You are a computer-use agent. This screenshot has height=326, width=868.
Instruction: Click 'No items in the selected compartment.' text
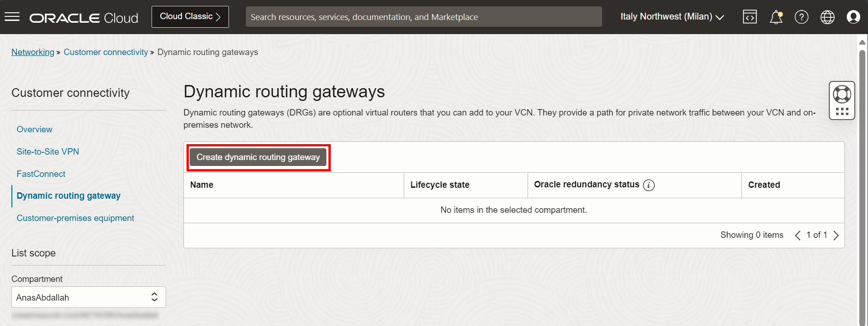(514, 210)
